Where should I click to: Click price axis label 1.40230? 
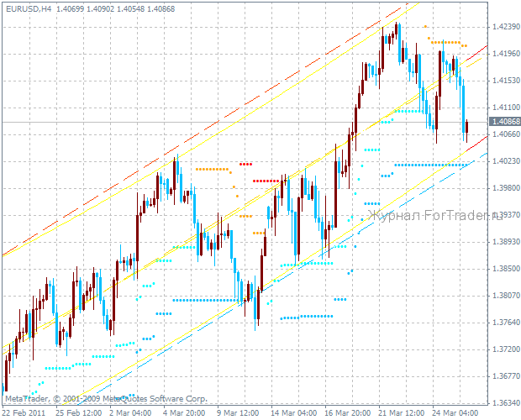(x=506, y=161)
